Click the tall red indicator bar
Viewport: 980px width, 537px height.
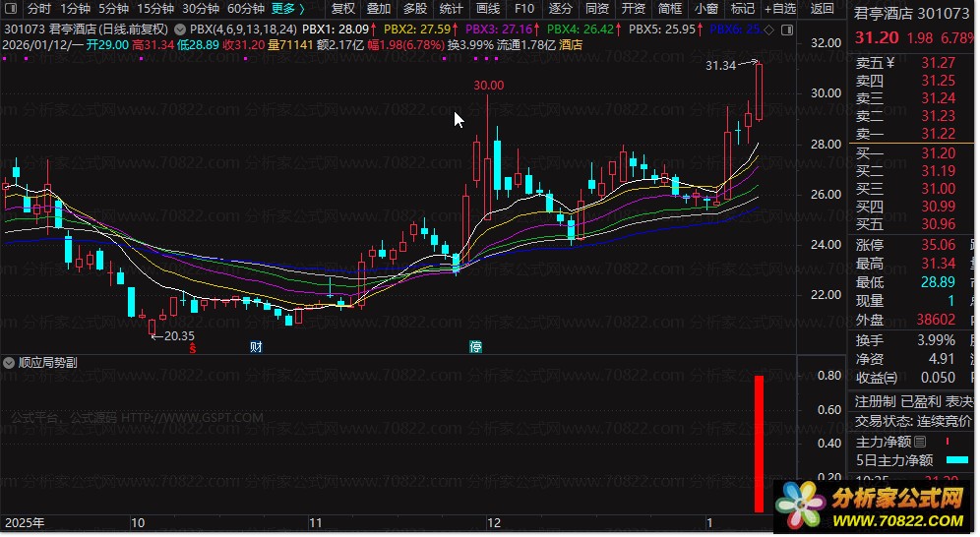[759, 444]
